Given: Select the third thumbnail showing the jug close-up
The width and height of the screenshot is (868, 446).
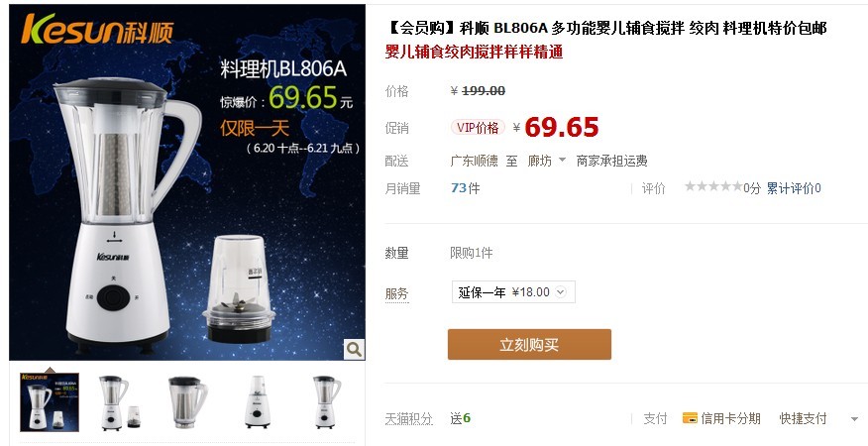Looking at the screenshot, I should 188,402.
